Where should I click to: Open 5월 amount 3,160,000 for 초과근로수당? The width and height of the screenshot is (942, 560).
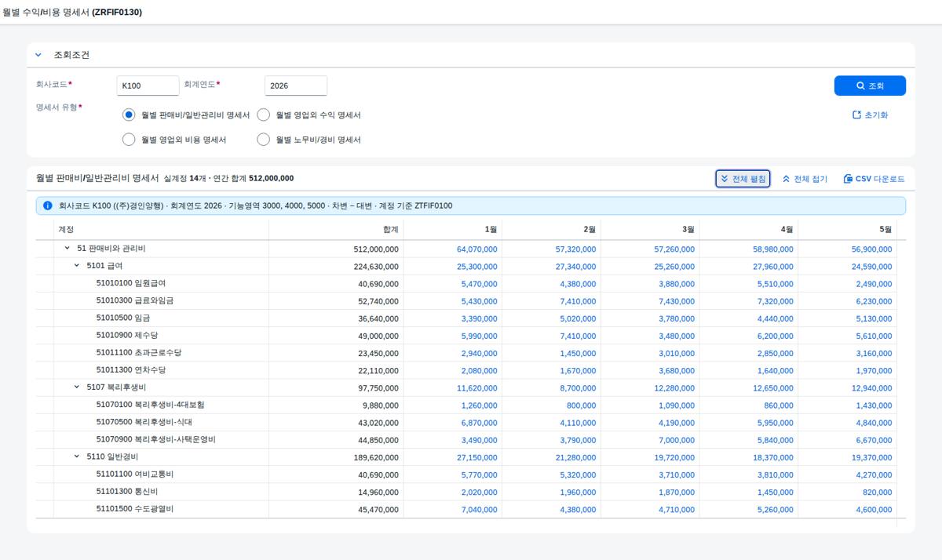(874, 354)
